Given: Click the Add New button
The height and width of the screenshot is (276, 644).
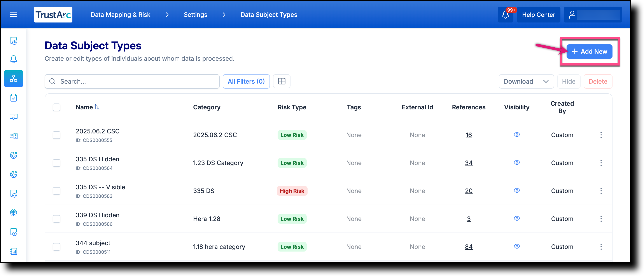Looking at the screenshot, I should pos(589,52).
